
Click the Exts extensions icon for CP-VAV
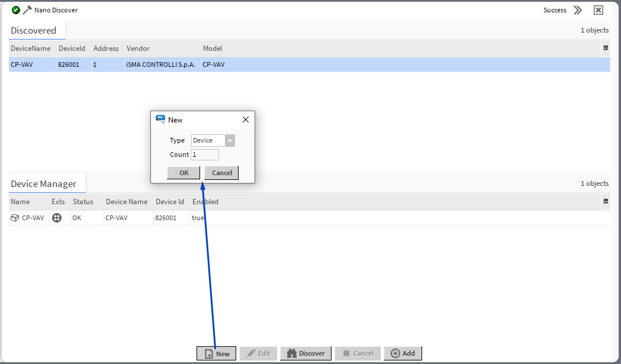tap(57, 217)
